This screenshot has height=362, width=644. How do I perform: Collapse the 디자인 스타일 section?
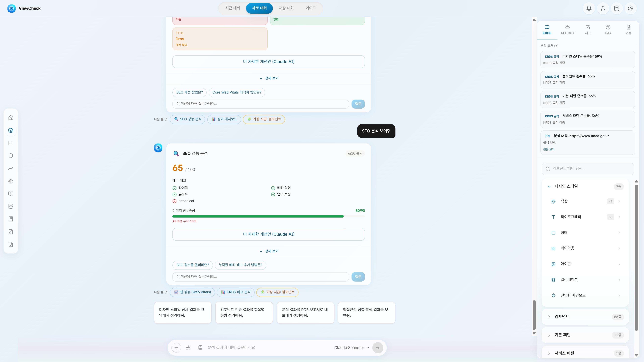tap(585, 186)
